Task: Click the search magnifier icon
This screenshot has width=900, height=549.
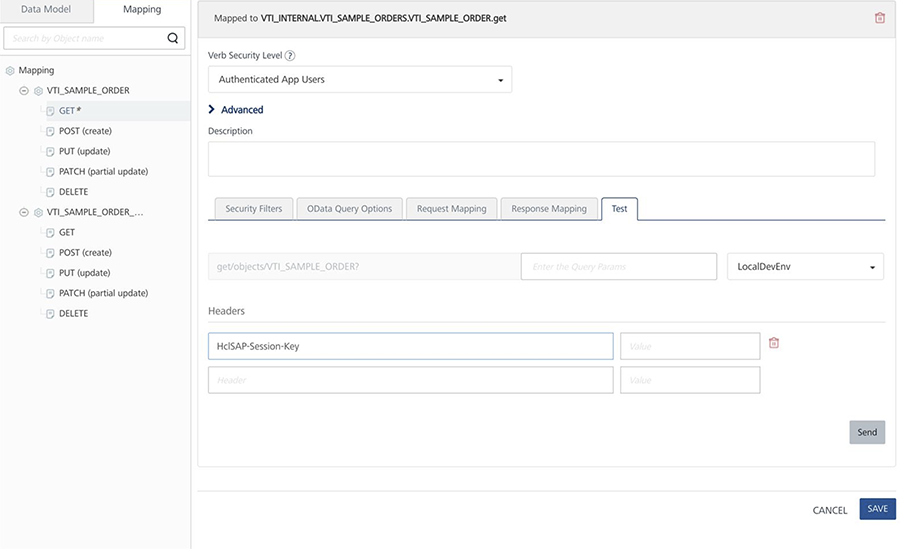Action: tap(172, 38)
